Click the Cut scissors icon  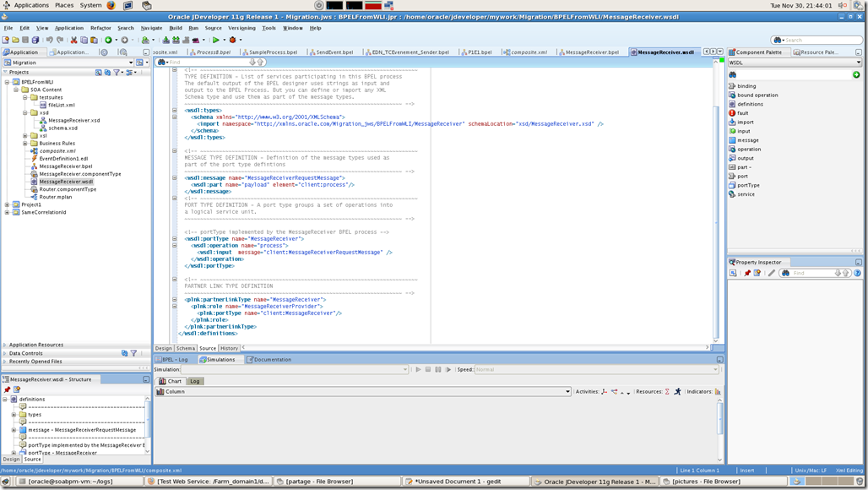tap(73, 40)
